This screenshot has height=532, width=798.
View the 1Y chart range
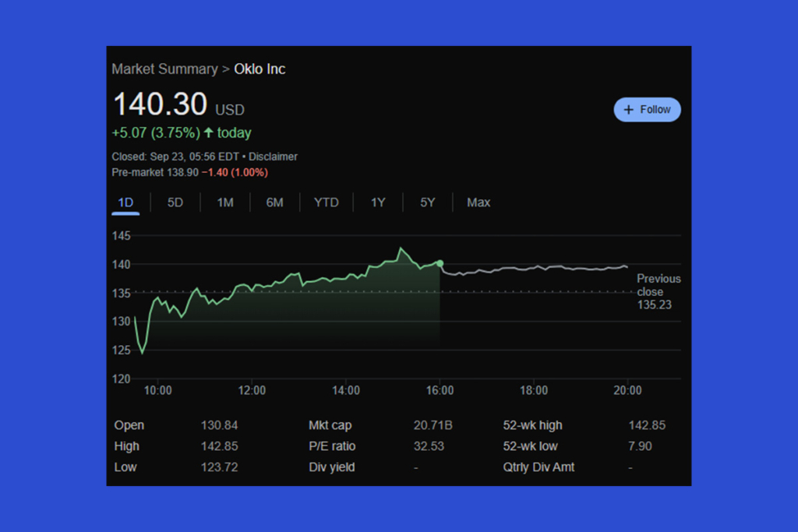378,203
